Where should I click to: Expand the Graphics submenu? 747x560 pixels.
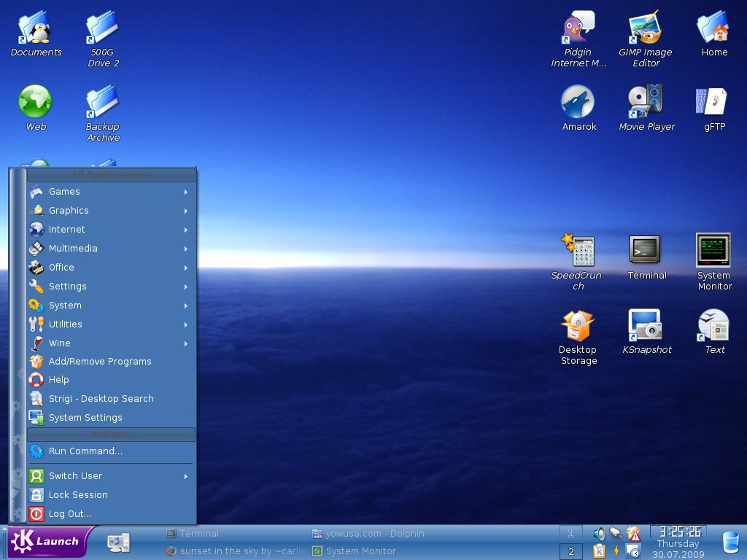pos(69,210)
